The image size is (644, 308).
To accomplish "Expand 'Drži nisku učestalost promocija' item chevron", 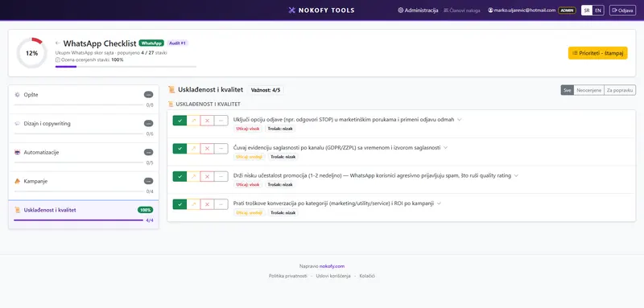I will click(516, 175).
